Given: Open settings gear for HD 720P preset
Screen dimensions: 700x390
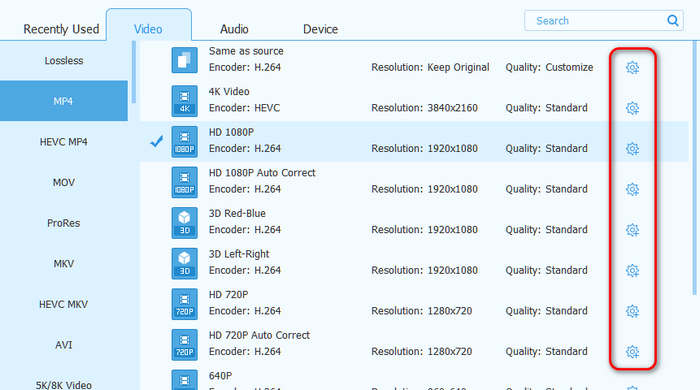Looking at the screenshot, I should 632,311.
